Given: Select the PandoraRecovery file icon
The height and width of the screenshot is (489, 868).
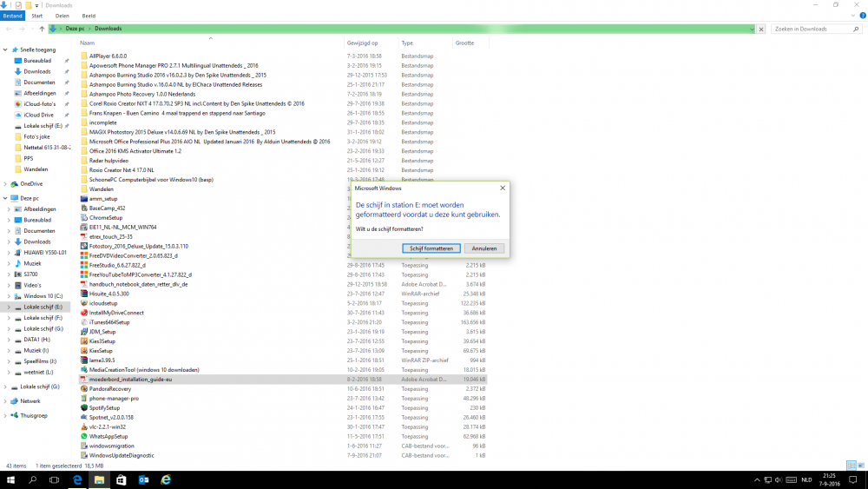Looking at the screenshot, I should pos(84,389).
